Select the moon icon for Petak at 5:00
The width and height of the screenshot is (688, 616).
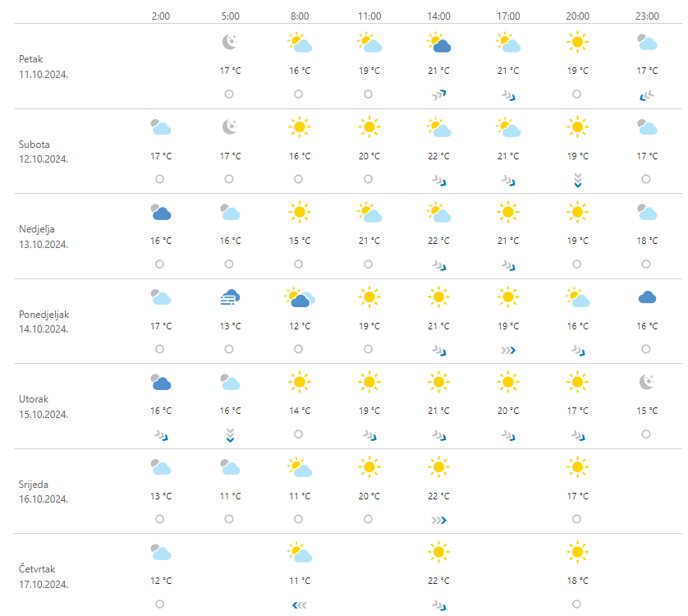point(230,43)
